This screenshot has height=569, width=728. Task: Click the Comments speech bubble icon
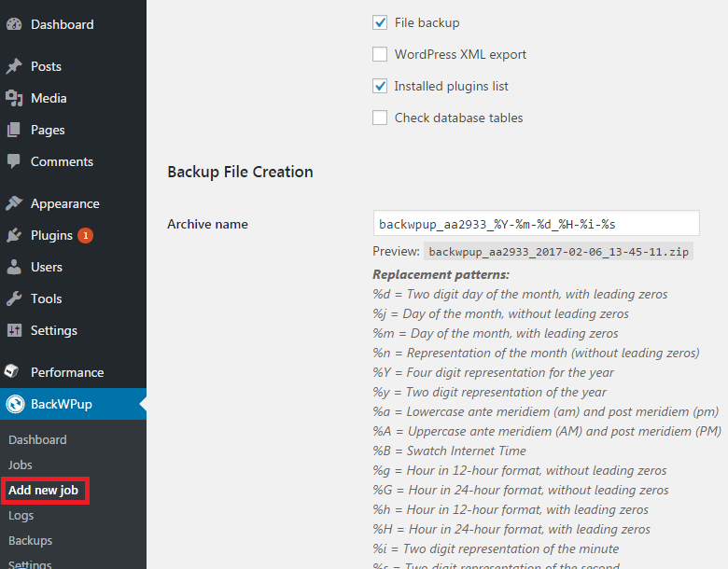point(14,161)
